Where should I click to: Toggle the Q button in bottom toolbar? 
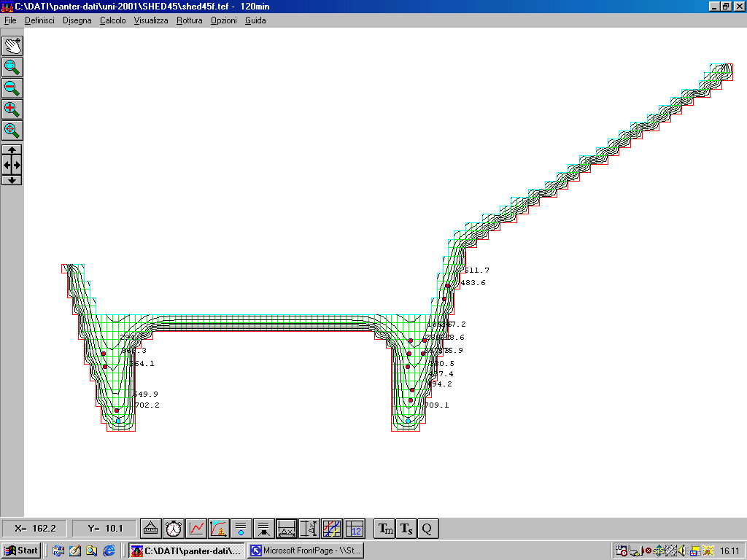[428, 529]
